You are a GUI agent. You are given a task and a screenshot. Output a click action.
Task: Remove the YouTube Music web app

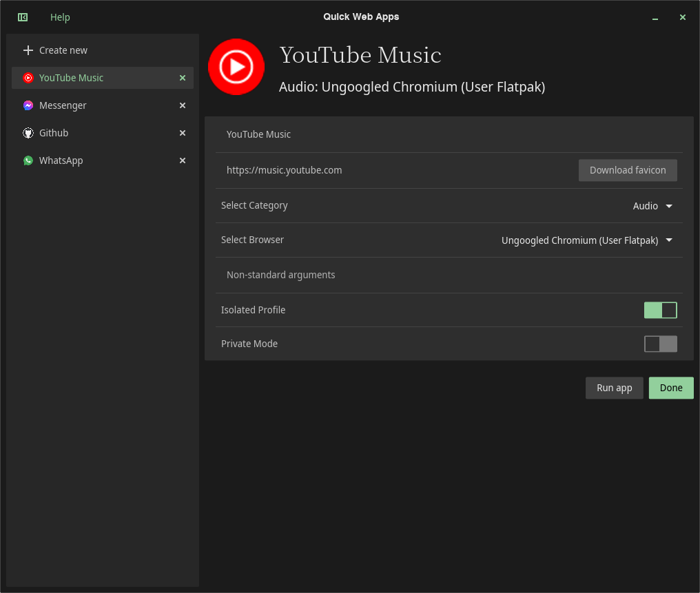[183, 78]
